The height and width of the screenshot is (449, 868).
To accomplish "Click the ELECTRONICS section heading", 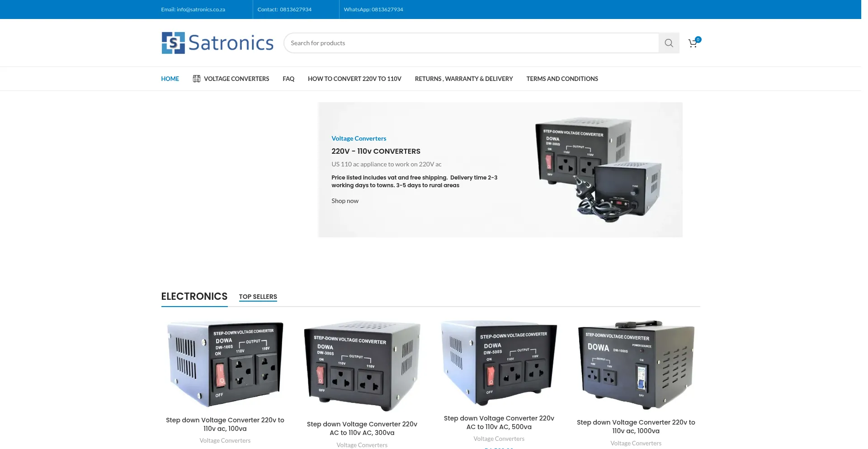I will point(194,297).
